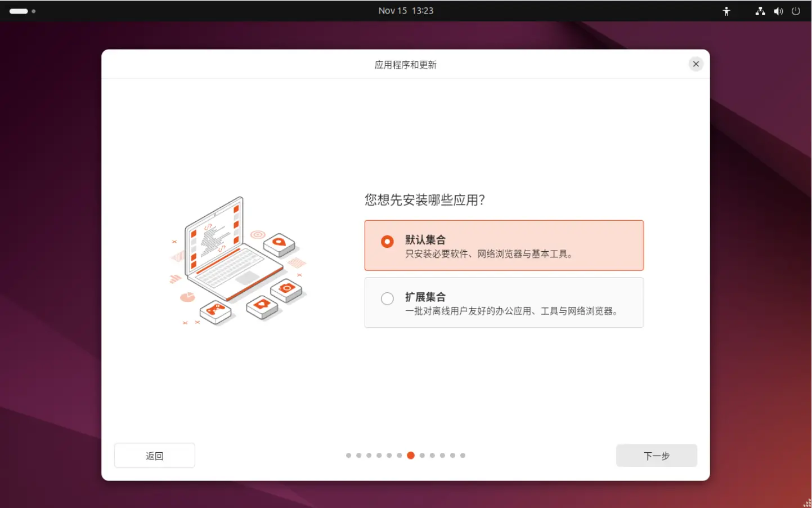Select the 默认集合 radio button
This screenshot has width=812, height=508.
[387, 242]
